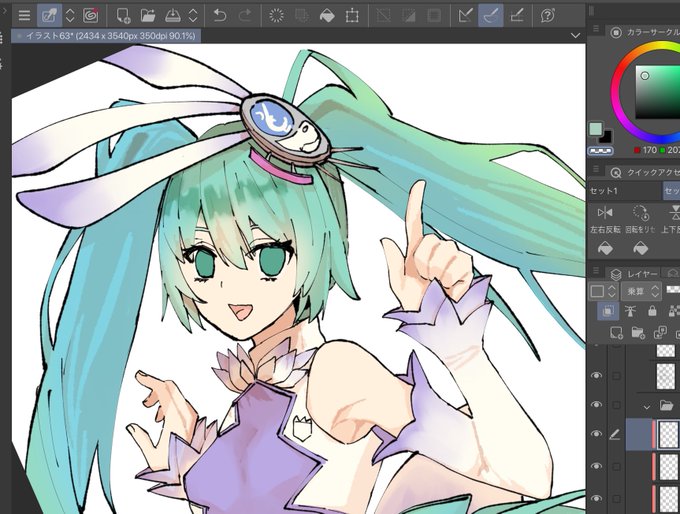Collapse the layer folder with its chevron
Viewport: 680px width, 514px height.
(647, 407)
